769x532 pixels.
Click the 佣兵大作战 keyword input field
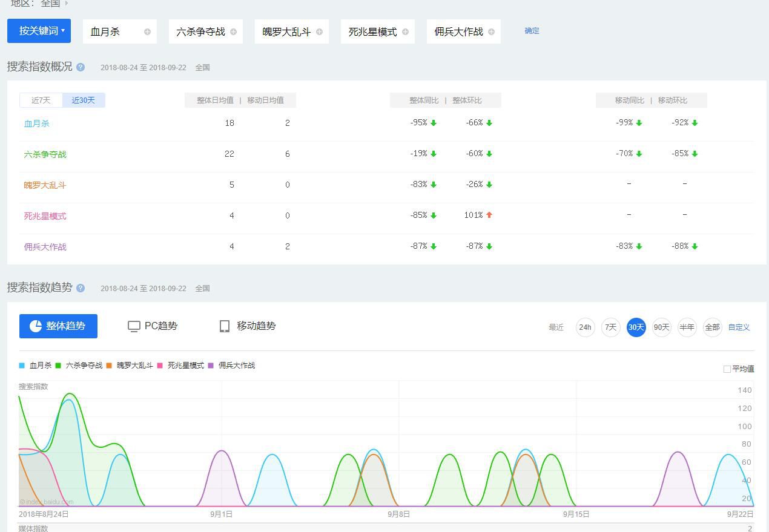(x=464, y=31)
